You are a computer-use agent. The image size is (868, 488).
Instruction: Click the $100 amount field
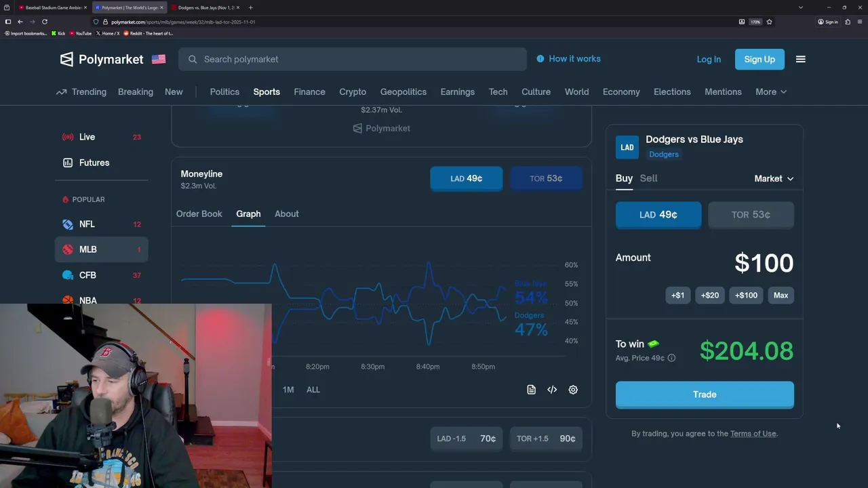[x=764, y=263]
